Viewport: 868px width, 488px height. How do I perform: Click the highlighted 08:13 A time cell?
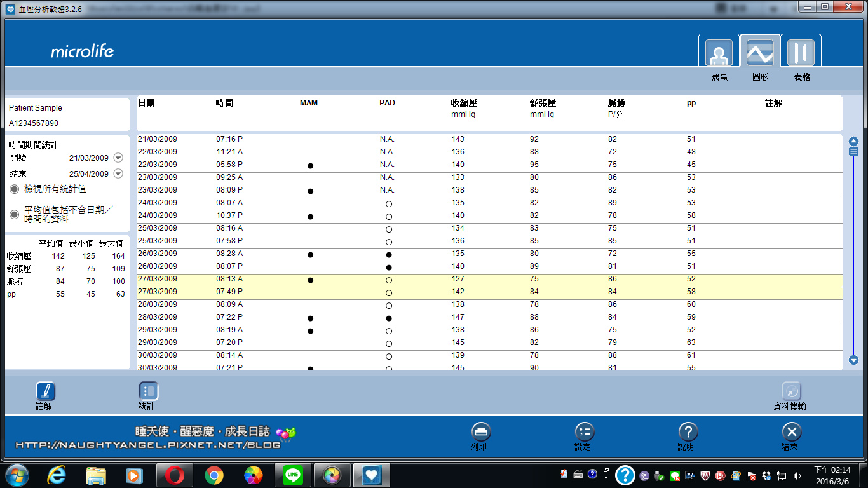229,279
